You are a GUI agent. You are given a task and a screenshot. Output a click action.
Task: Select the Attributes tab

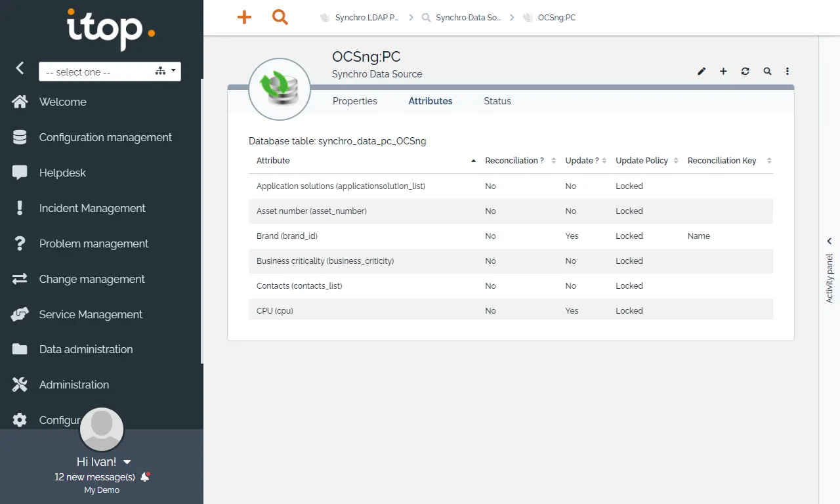pyautogui.click(x=430, y=101)
